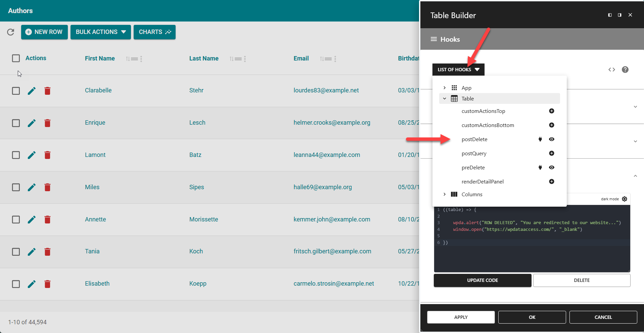Open the email link lourdes83@example.net
This screenshot has width=644, height=333.
pos(326,90)
